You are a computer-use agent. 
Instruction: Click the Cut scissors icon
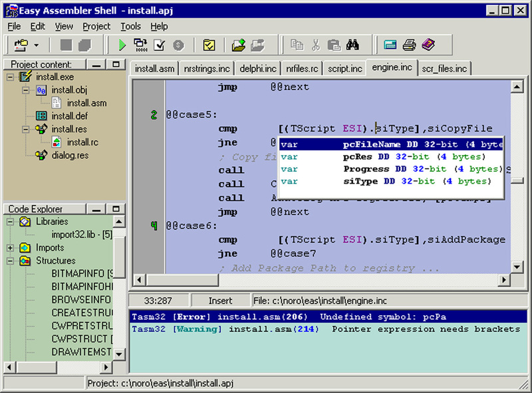(316, 45)
